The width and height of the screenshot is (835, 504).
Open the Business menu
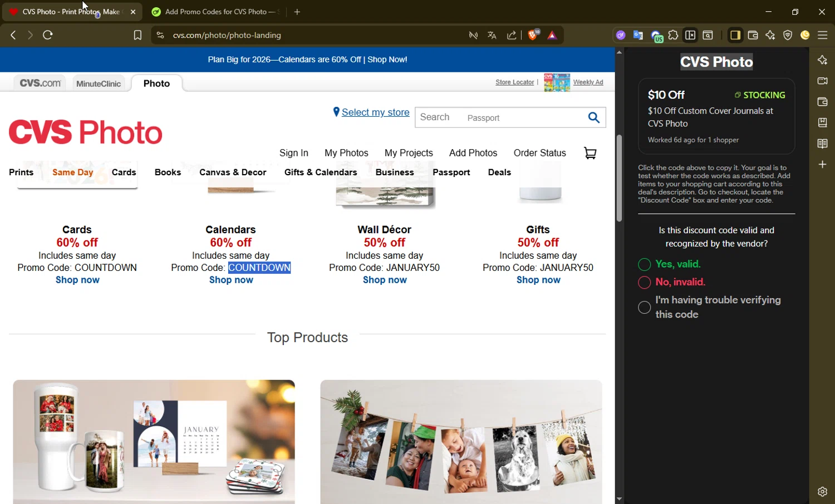pyautogui.click(x=395, y=172)
